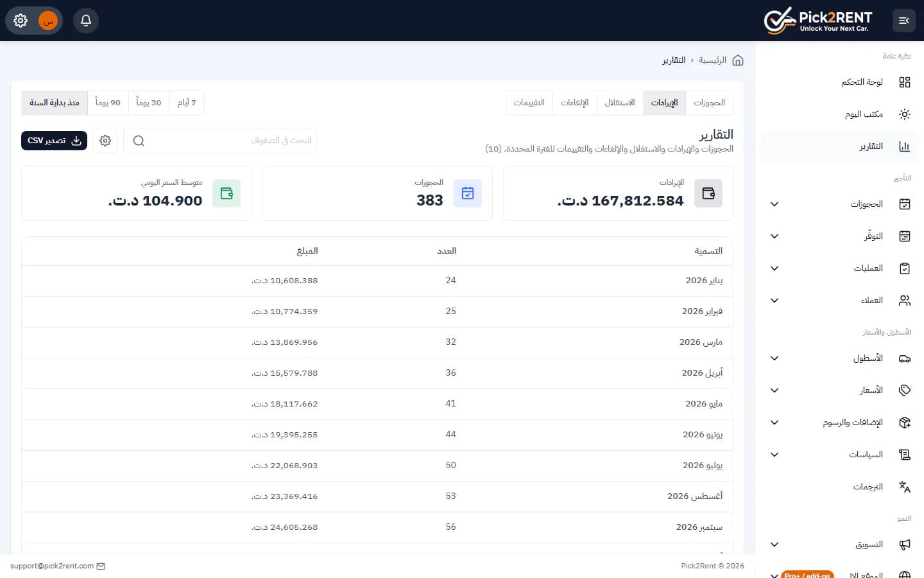Select the 90 يوماً period
The width and height of the screenshot is (924, 578).
click(108, 103)
